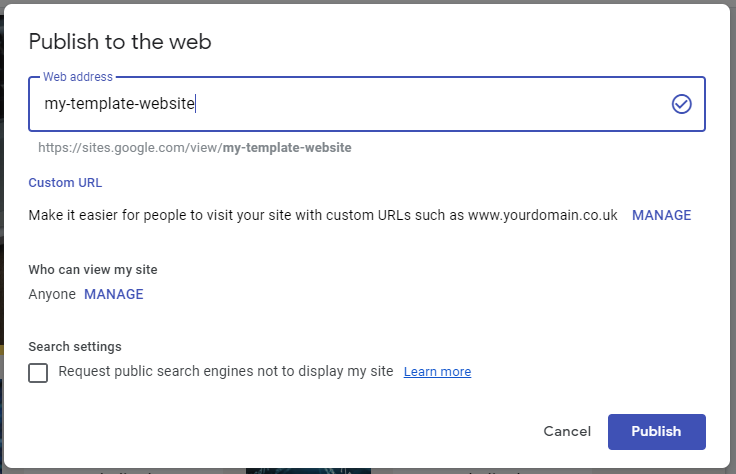Click the sites.google.com URL preview text

click(194, 148)
